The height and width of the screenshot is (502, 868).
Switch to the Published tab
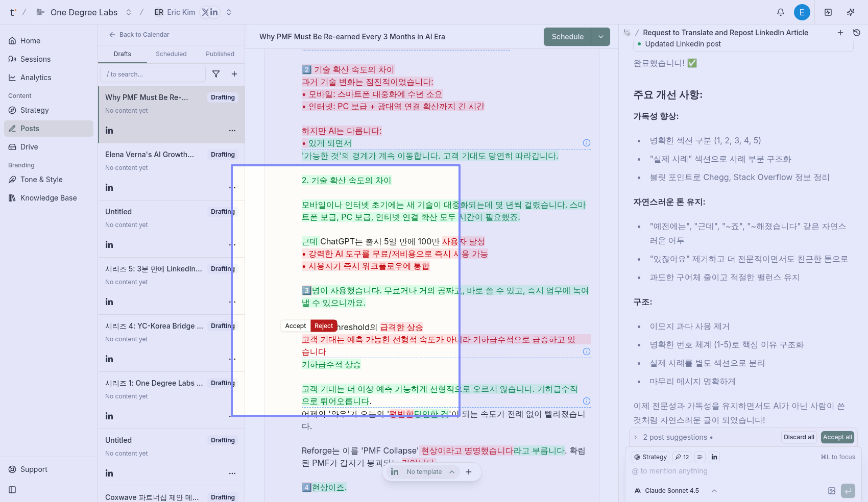(x=220, y=54)
